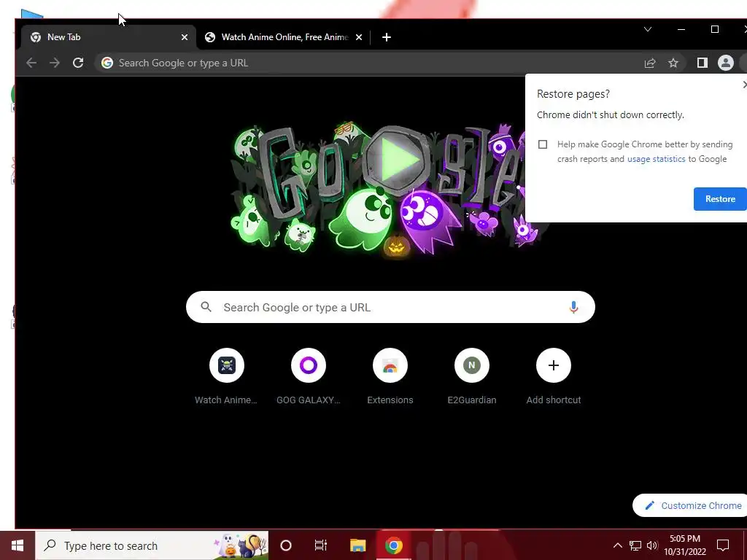Click the Customize Chrome button
747x560 pixels.
pos(691,506)
